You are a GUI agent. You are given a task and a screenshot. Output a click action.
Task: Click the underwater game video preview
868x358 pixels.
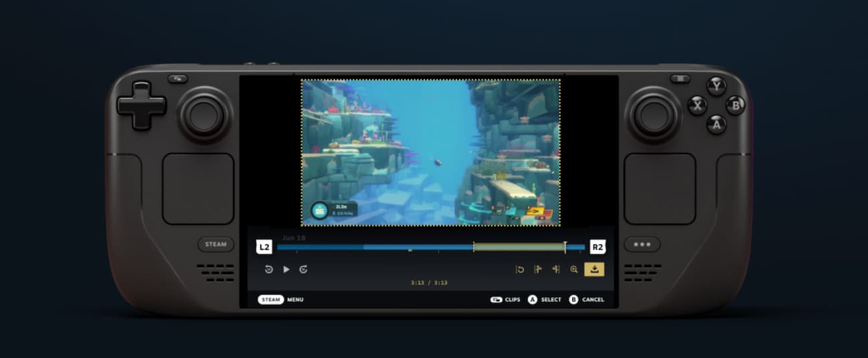click(431, 153)
